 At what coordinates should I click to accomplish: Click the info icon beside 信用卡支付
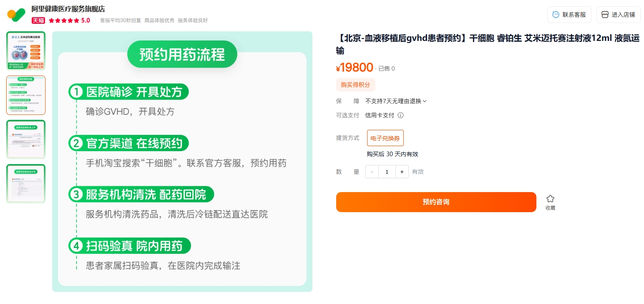tap(400, 115)
